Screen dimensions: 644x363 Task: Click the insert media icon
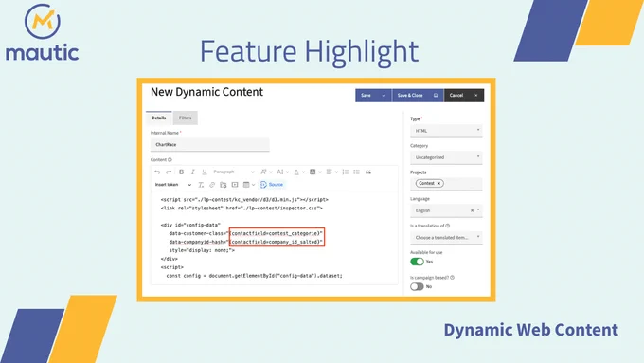pos(235,185)
